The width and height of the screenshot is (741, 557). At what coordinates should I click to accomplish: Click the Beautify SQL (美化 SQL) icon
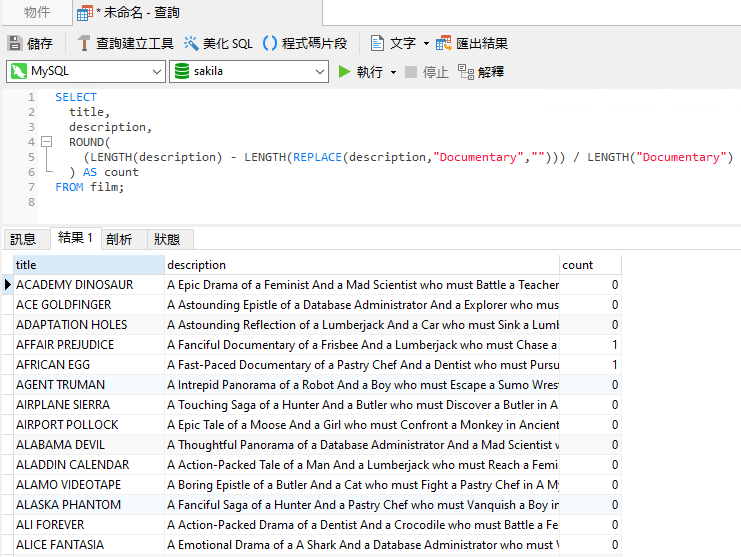coord(191,43)
